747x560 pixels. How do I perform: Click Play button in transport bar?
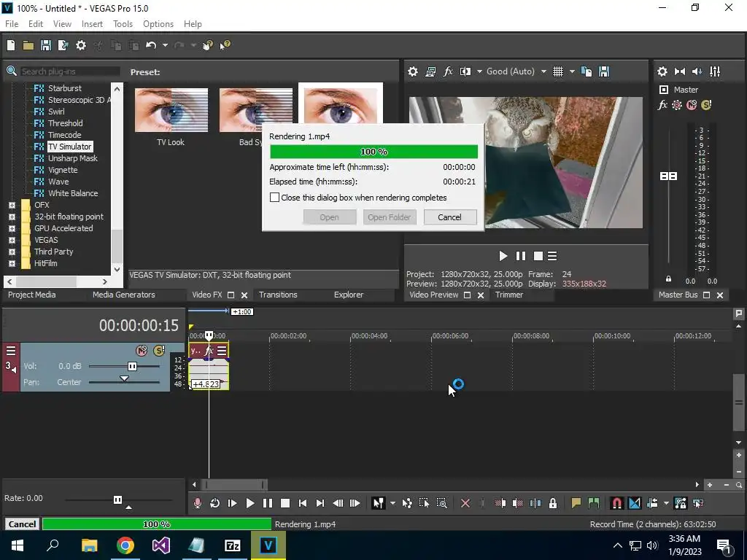[x=249, y=503]
